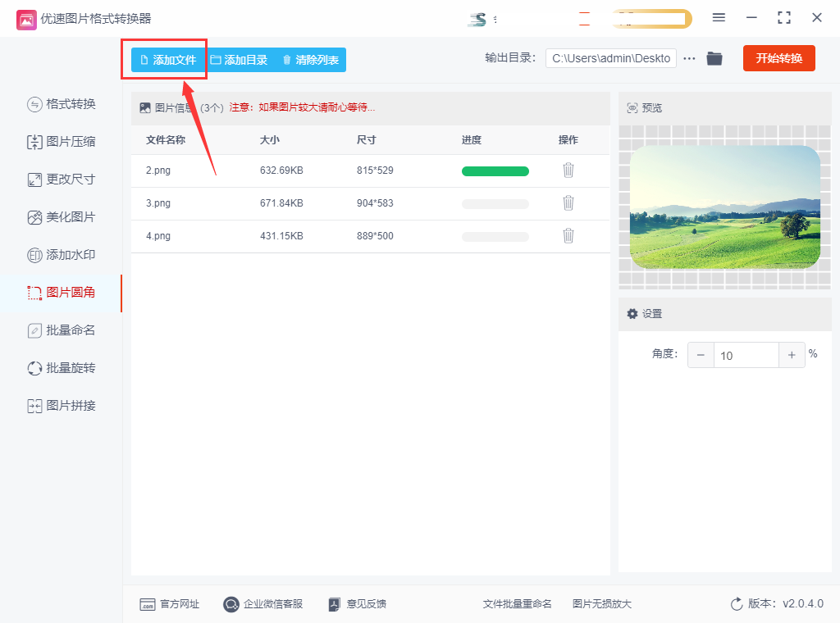The height and width of the screenshot is (623, 840).
Task: Click dimension value 904*583
Action: pos(375,202)
